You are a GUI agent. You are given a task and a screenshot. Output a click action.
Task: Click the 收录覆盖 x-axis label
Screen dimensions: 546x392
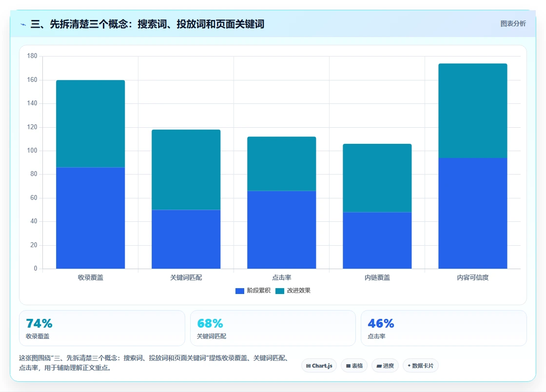pos(91,277)
